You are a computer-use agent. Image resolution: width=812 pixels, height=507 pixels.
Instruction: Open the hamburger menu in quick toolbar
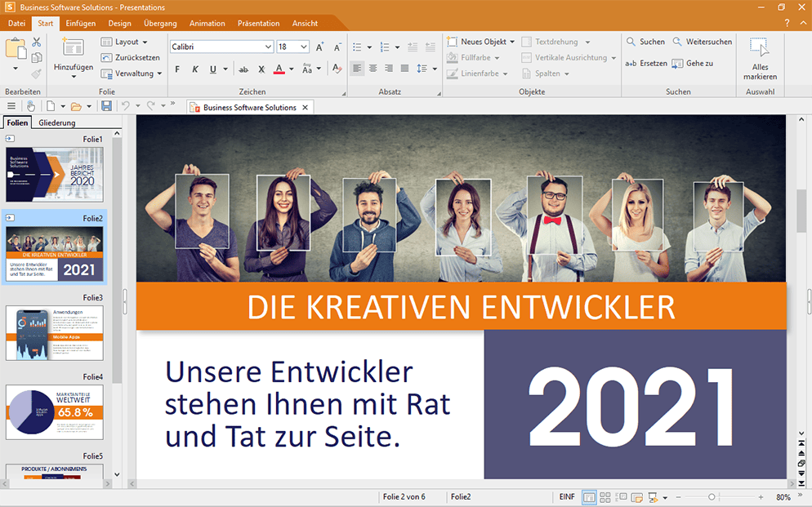pyautogui.click(x=11, y=106)
